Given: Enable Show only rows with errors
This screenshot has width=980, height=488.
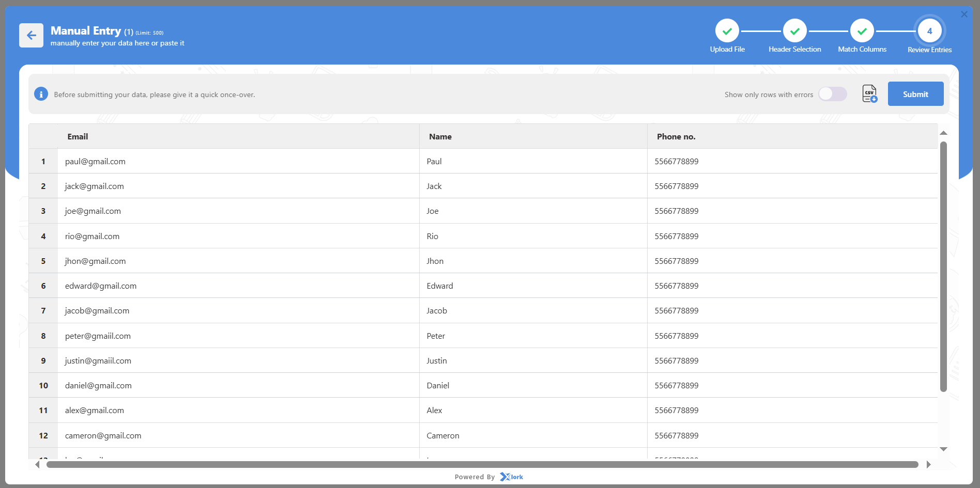Looking at the screenshot, I should point(832,94).
